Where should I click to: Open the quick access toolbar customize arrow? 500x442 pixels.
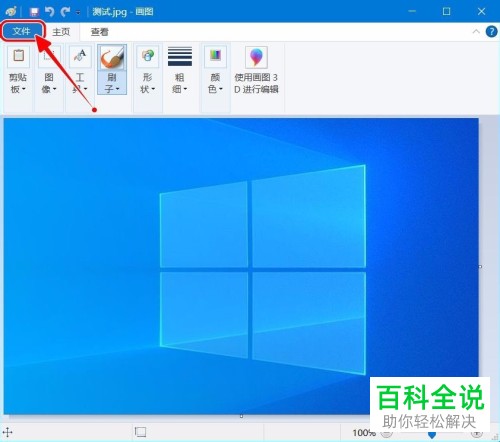78,13
